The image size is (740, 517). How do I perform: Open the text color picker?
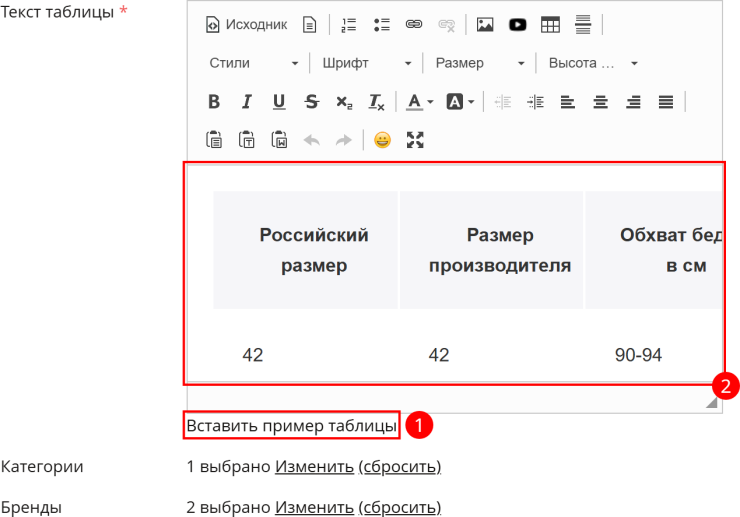click(420, 102)
